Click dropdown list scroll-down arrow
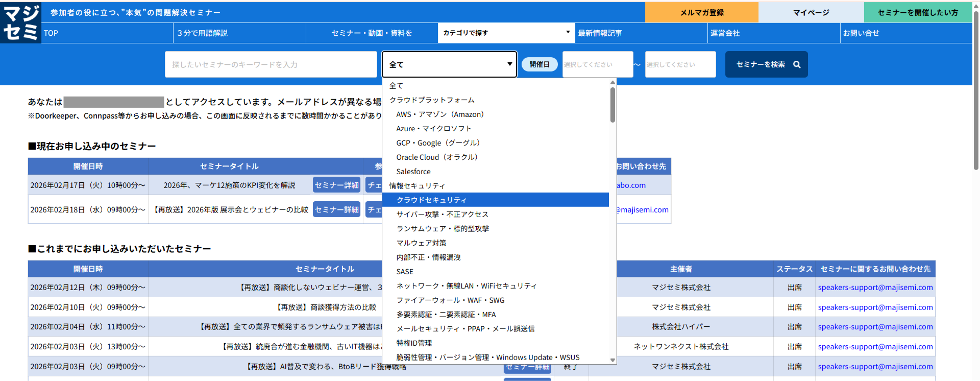 point(612,360)
